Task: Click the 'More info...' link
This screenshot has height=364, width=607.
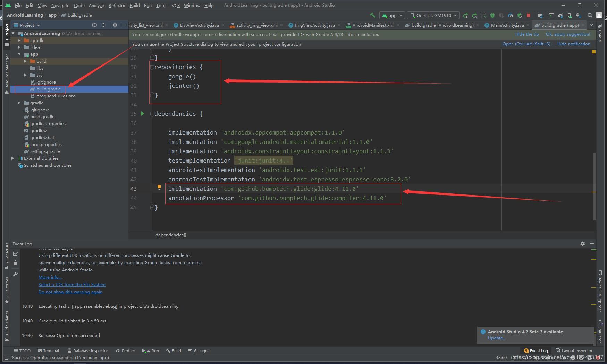Action: coord(50,277)
